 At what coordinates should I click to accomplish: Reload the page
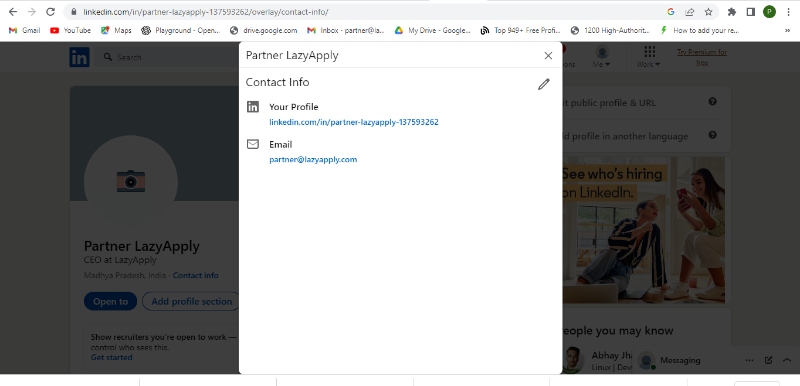click(x=50, y=11)
